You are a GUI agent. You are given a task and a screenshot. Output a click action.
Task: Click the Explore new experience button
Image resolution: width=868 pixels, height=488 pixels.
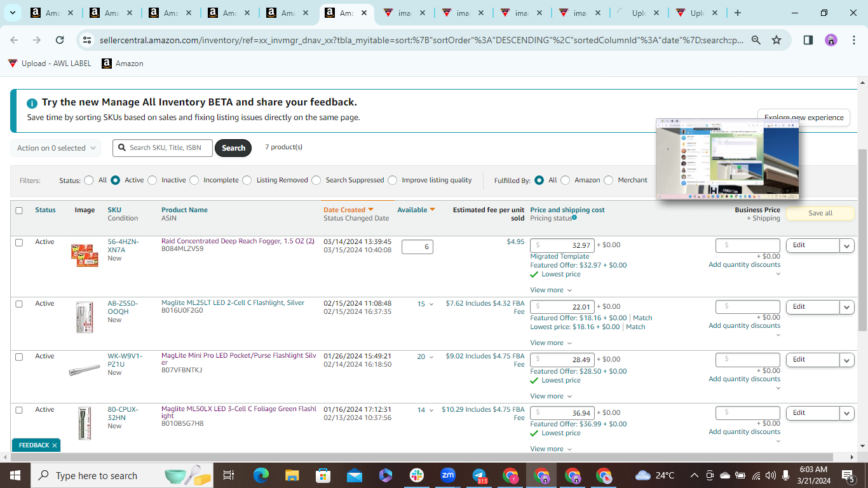804,118
